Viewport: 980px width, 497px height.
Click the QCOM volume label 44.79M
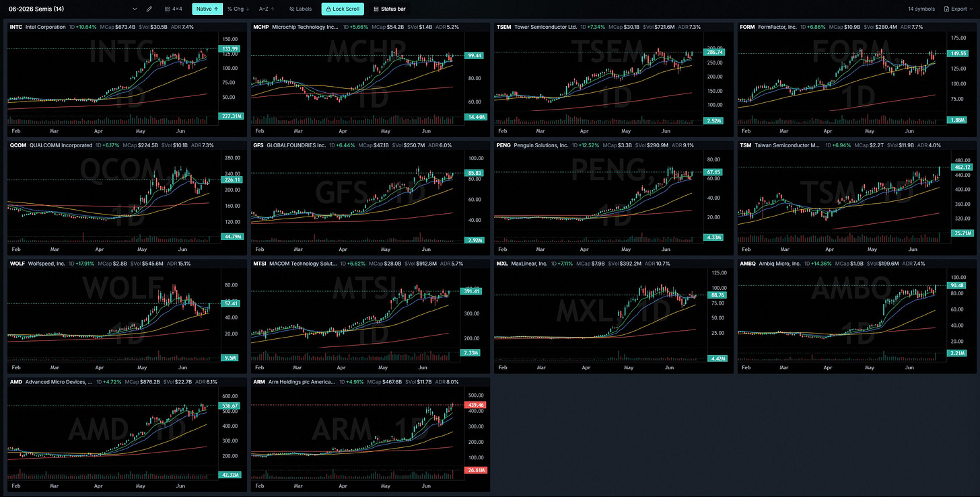tap(232, 237)
